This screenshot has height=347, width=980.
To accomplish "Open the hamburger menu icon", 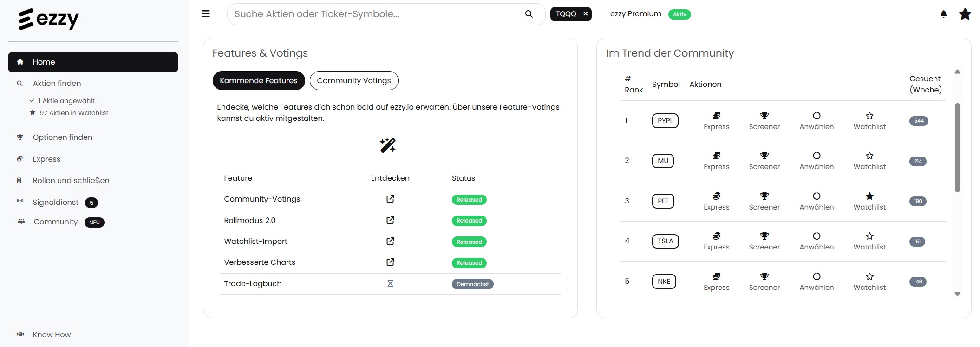I will 205,14.
